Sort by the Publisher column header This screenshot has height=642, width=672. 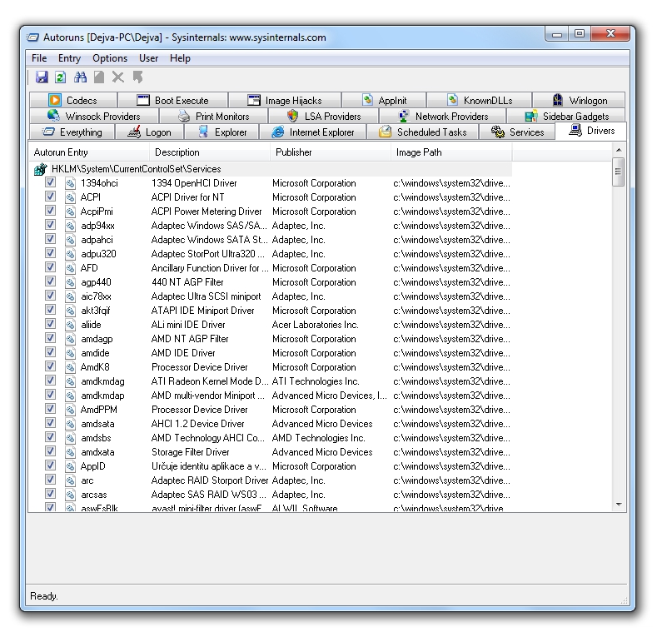tap(331, 152)
